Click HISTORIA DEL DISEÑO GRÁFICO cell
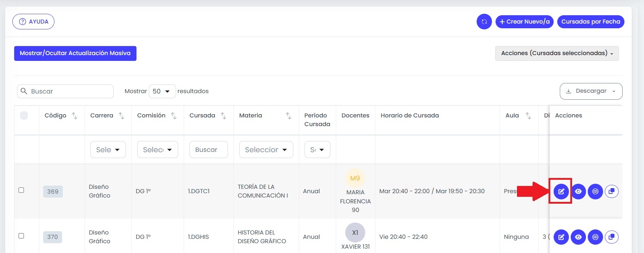Viewport: 644px width, 253px height. tap(262, 237)
